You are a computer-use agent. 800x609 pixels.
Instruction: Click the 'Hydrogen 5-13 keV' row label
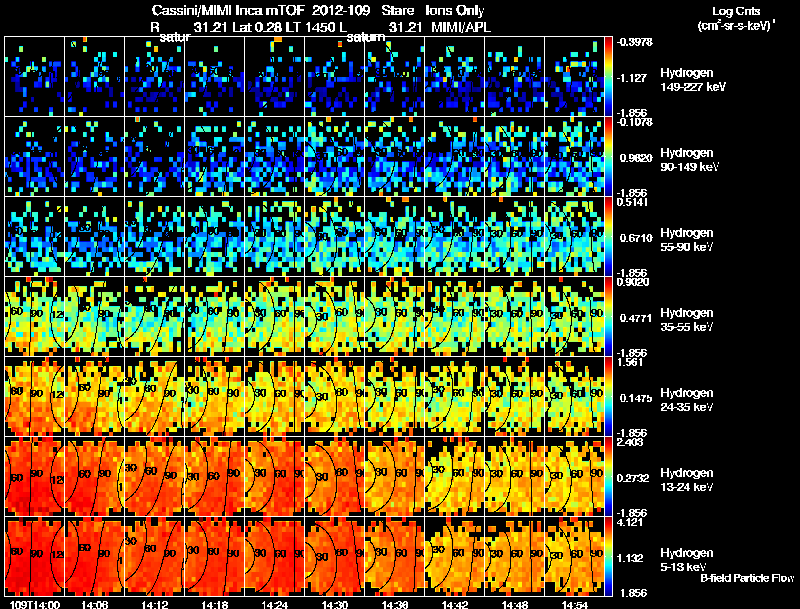point(686,560)
